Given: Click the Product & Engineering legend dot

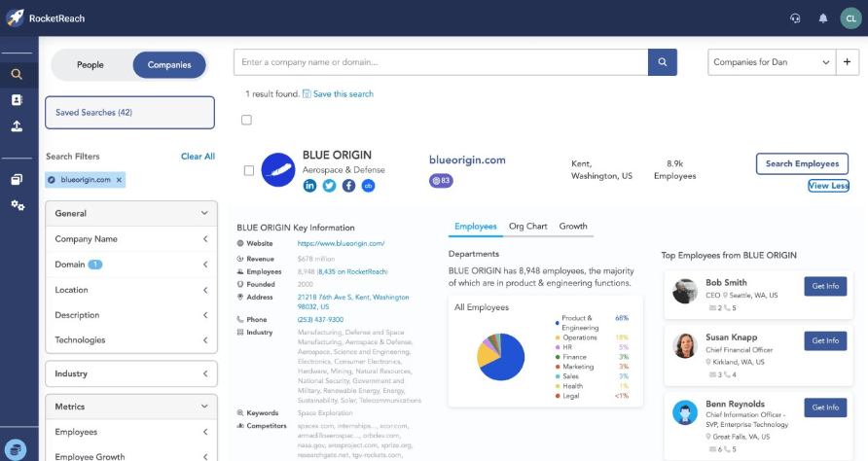Looking at the screenshot, I should [557, 323].
